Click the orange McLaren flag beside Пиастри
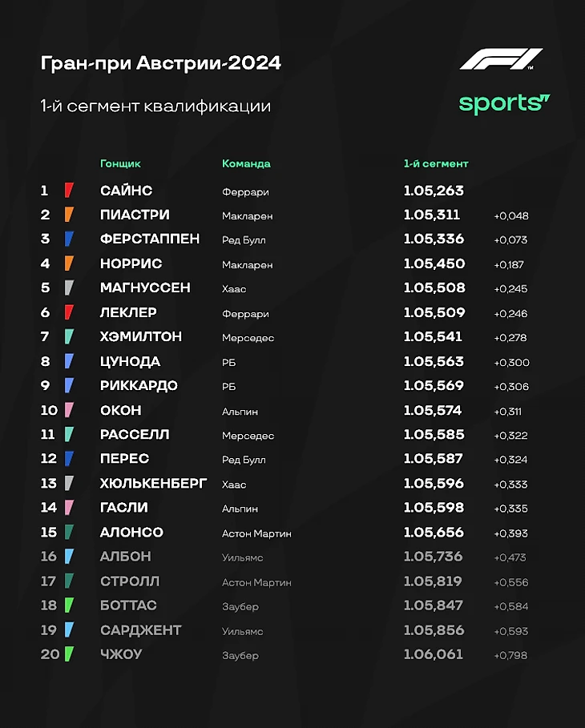The height and width of the screenshot is (728, 585). 69,215
